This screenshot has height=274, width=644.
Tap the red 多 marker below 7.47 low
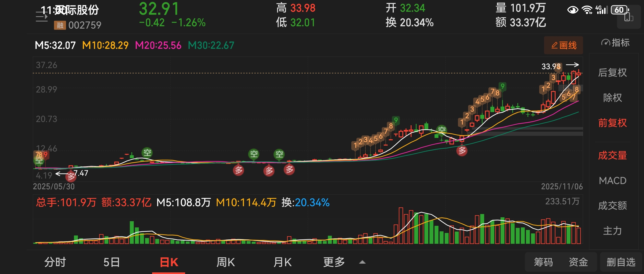tap(71, 177)
